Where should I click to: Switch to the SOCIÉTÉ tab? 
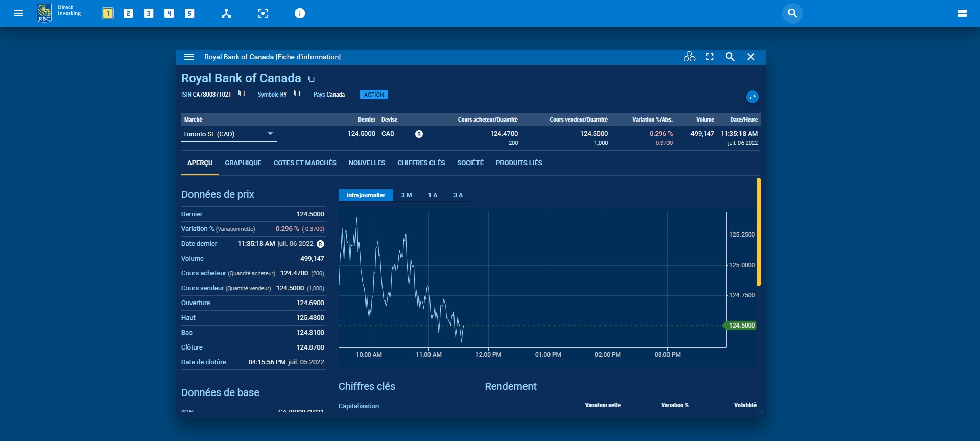click(470, 163)
